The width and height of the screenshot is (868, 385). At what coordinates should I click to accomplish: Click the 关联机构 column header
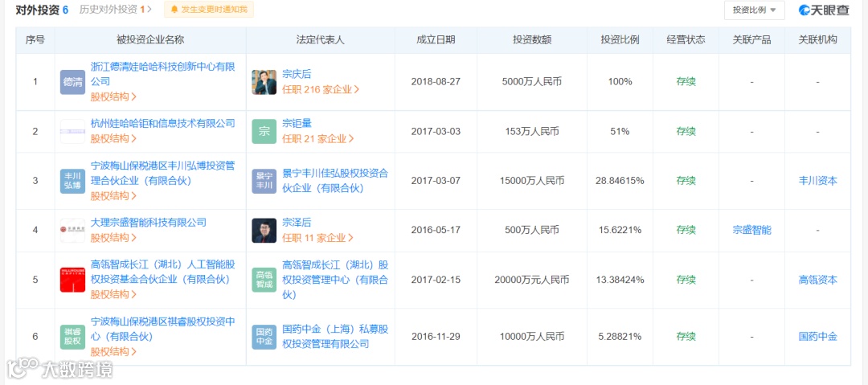tap(817, 40)
